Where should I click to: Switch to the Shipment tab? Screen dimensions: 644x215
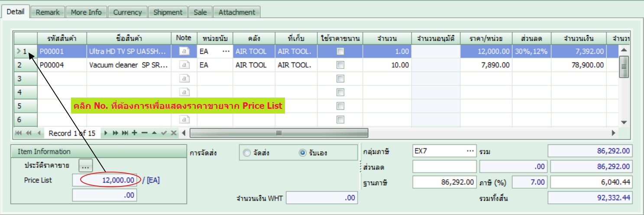168,12
